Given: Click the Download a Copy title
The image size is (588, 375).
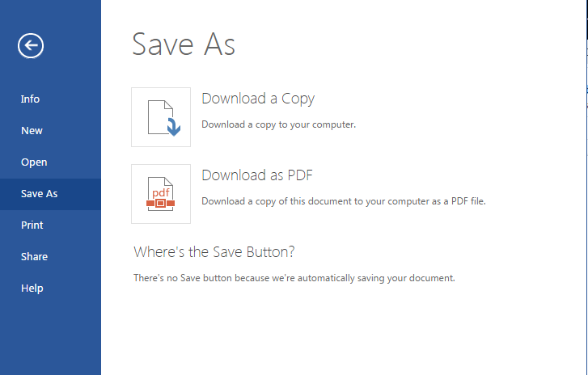Looking at the screenshot, I should point(258,99).
